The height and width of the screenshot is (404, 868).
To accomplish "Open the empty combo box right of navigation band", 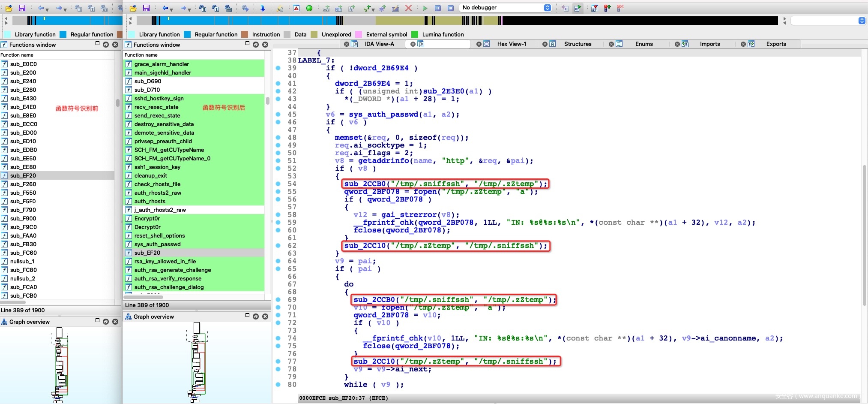I will tap(828, 21).
